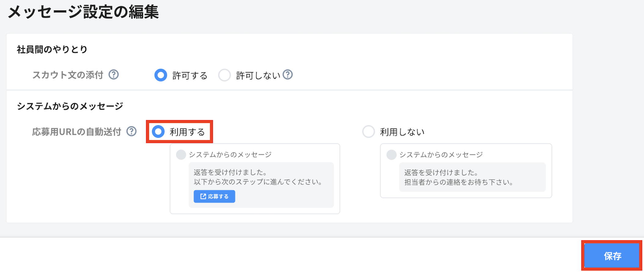Click help icon beside スカウト文の添付
The width and height of the screenshot is (644, 272).
pyautogui.click(x=114, y=75)
